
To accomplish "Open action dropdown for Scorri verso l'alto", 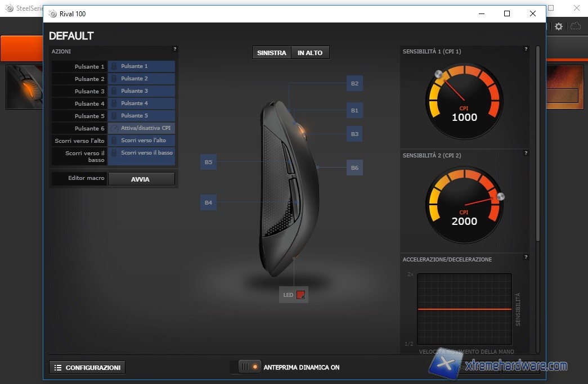I will [141, 141].
